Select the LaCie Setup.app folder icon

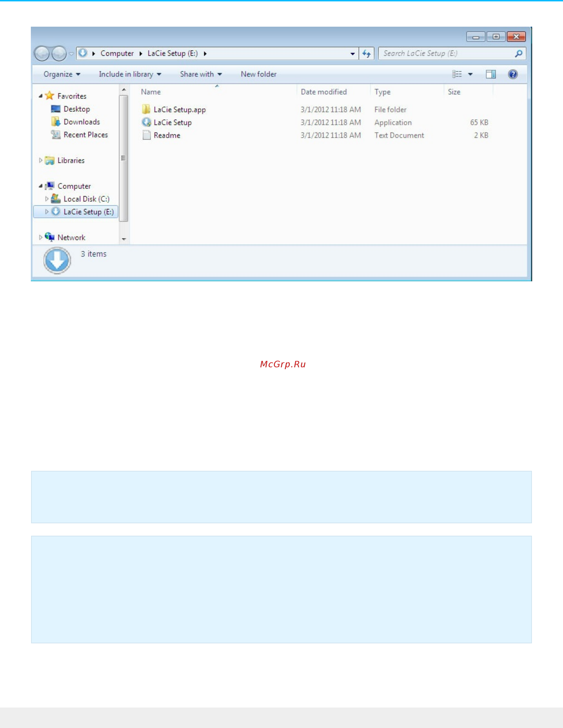(146, 109)
